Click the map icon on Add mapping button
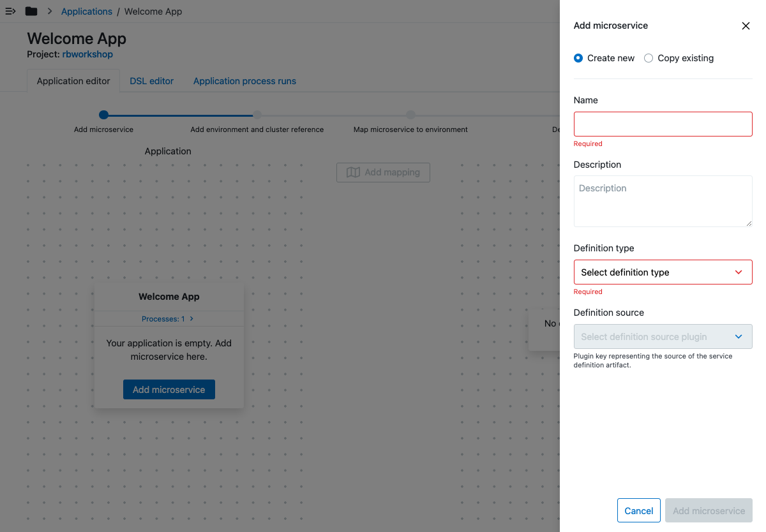The height and width of the screenshot is (532, 766). [354, 172]
